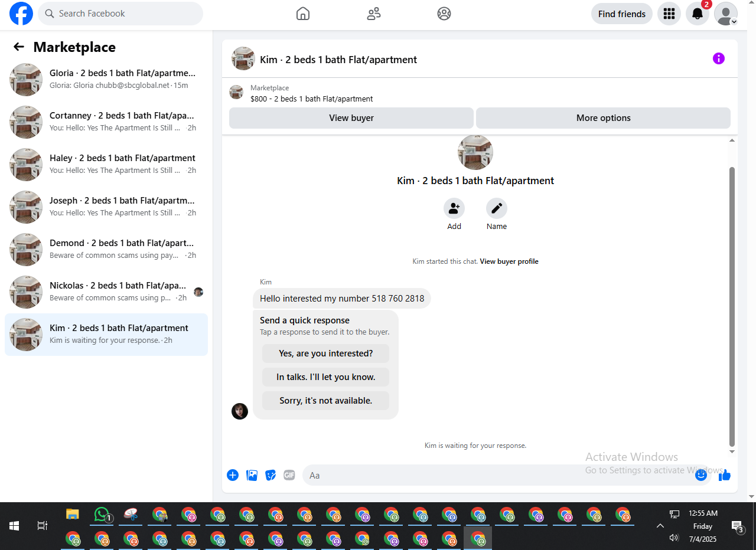Open Nickolas's conversation in the chat list
Viewport: 756px width, 550px height.
pos(106,292)
